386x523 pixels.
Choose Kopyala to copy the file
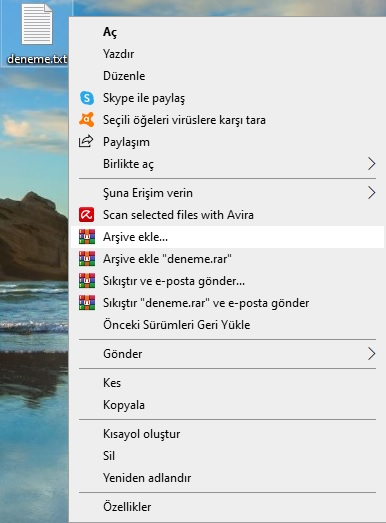227,405
